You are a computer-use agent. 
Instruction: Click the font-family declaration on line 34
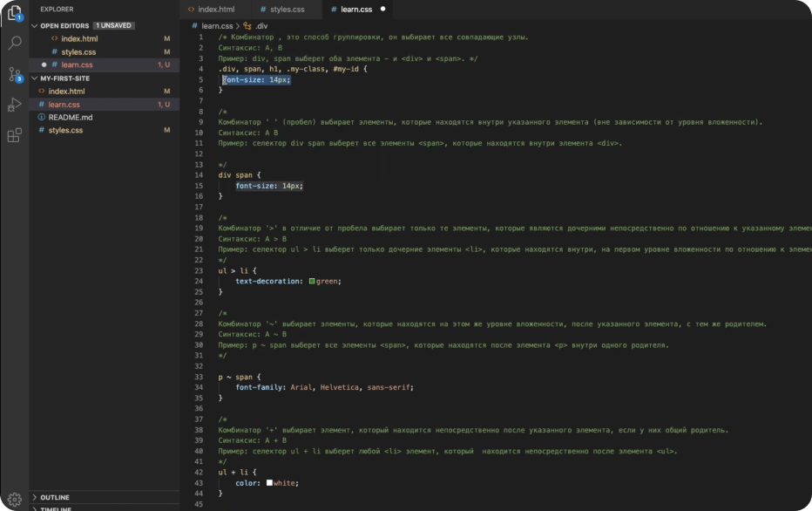324,387
